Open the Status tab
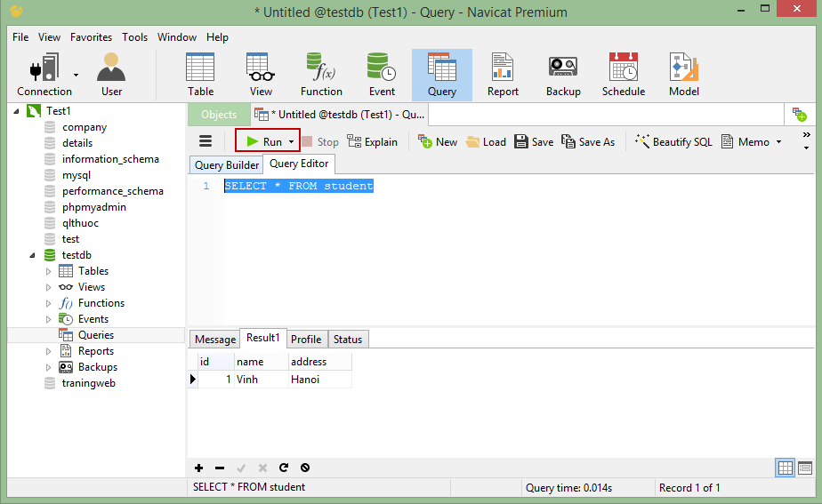 [348, 340]
